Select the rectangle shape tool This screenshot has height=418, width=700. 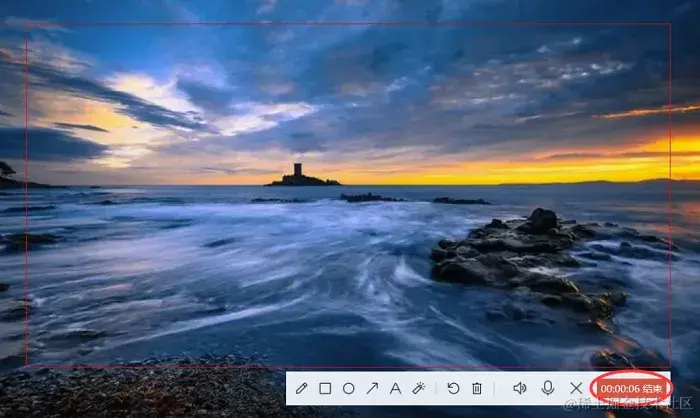pos(325,389)
